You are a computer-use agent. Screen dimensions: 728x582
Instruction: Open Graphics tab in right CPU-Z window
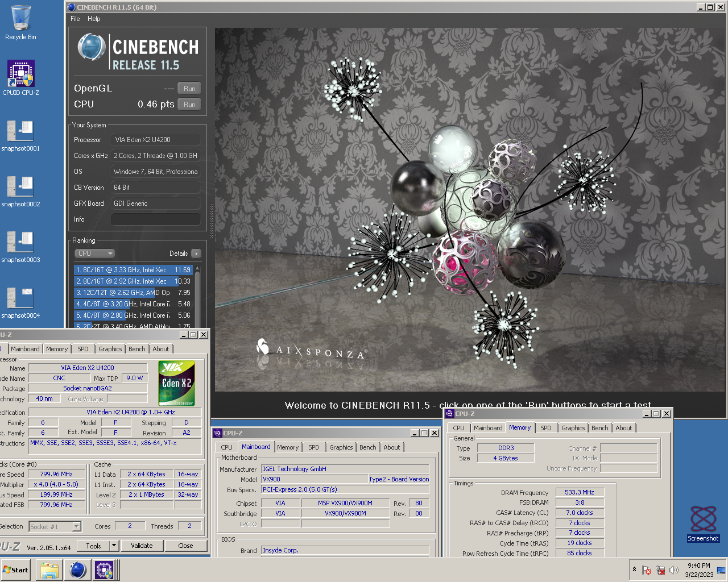pos(573,428)
